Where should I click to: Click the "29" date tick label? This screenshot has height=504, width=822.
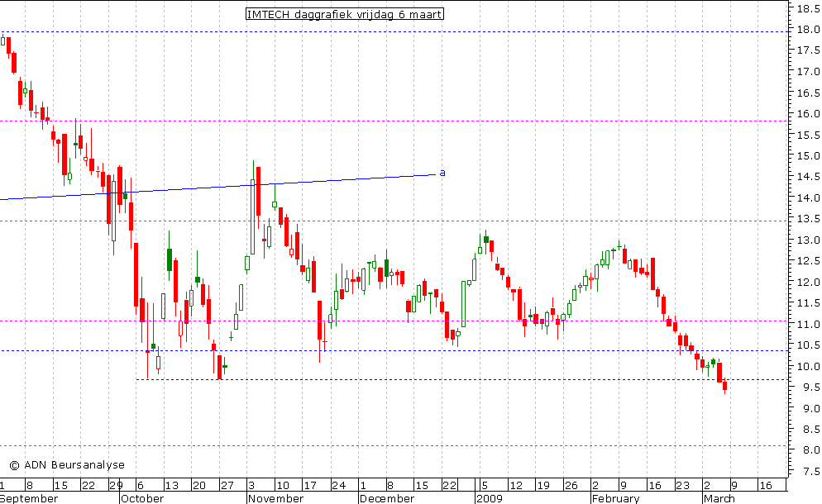pyautogui.click(x=116, y=485)
